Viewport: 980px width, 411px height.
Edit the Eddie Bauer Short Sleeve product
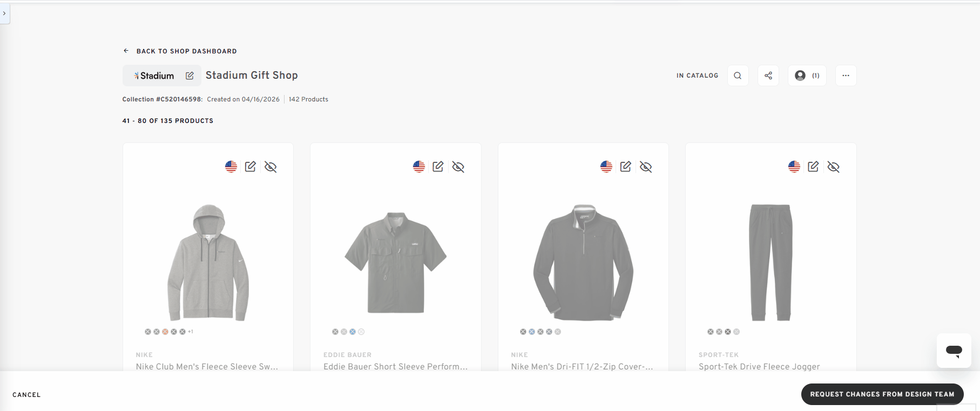(x=438, y=167)
